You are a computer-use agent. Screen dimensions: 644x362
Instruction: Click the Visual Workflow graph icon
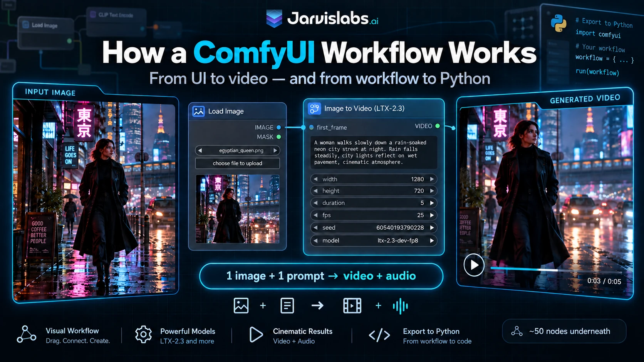pyautogui.click(x=27, y=334)
